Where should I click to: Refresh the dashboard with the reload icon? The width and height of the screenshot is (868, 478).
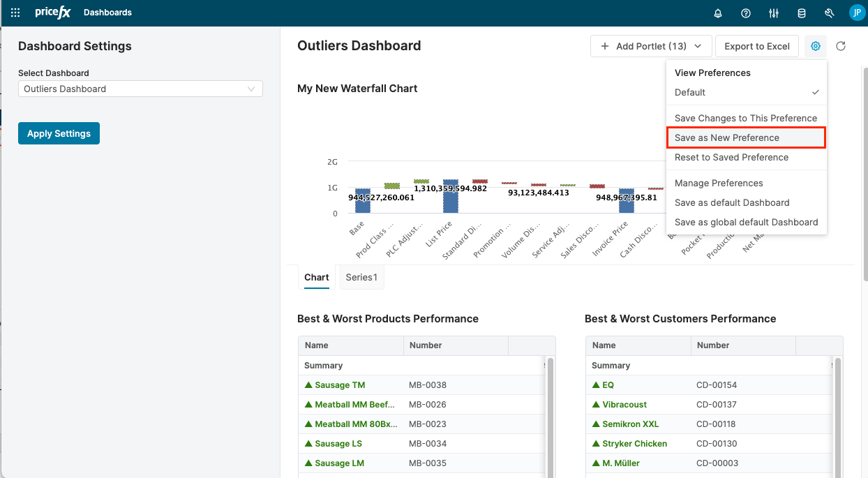click(x=841, y=46)
